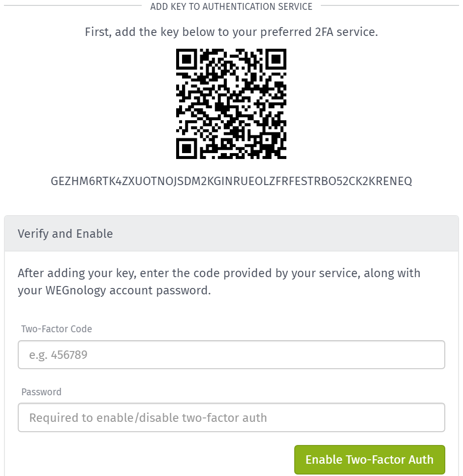Viewport: 463px width, 476px height.
Task: Click the QR code's bottom-left finder square
Action: click(x=186, y=149)
